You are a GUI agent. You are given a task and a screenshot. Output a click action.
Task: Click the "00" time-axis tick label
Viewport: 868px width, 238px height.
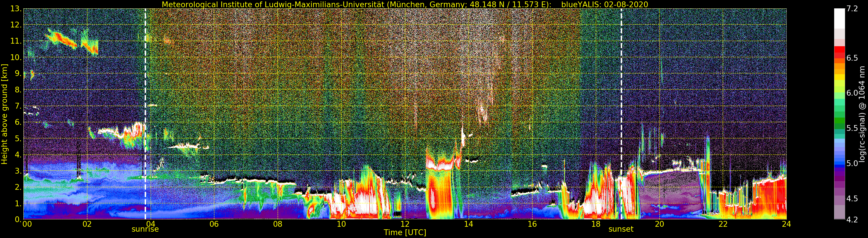pyautogui.click(x=27, y=224)
